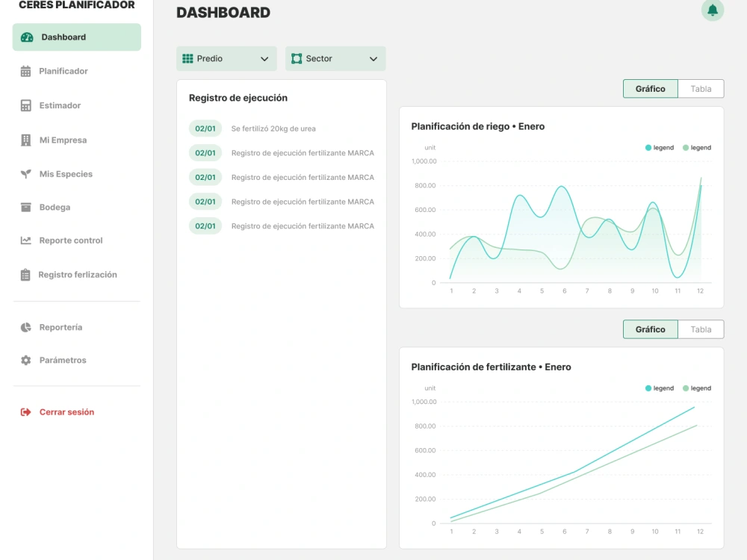Open the Estimador calculator icon
Viewport: 747px width, 560px height.
tap(25, 104)
